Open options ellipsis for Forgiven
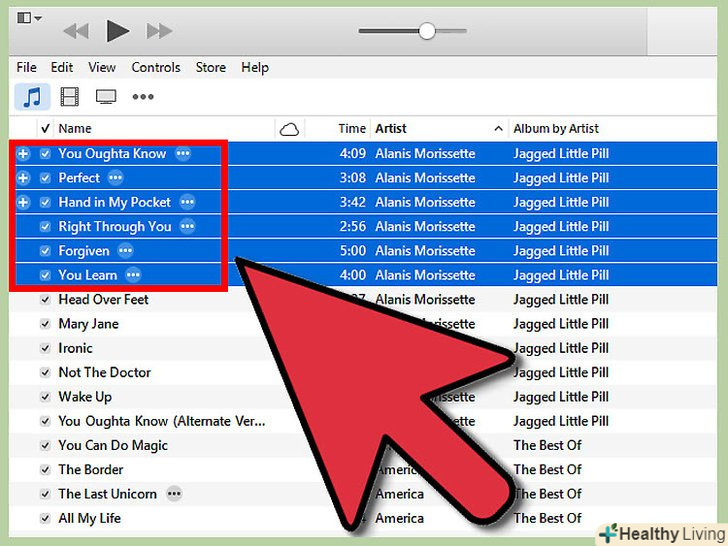 (125, 251)
